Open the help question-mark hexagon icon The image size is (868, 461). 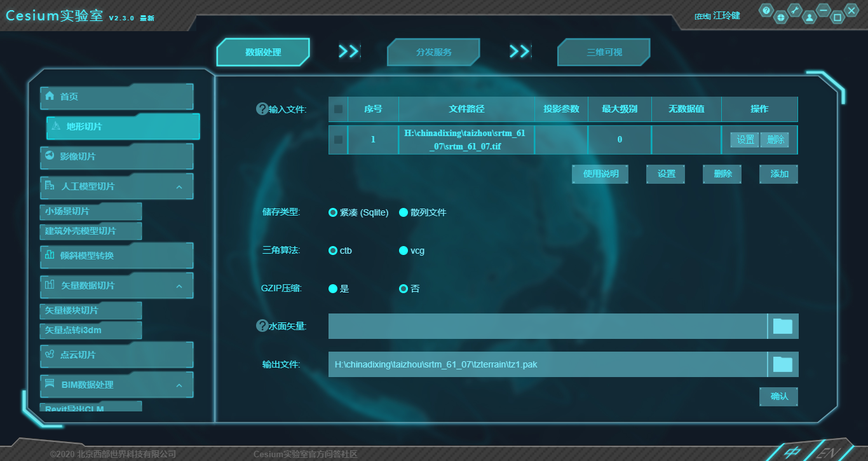click(766, 11)
